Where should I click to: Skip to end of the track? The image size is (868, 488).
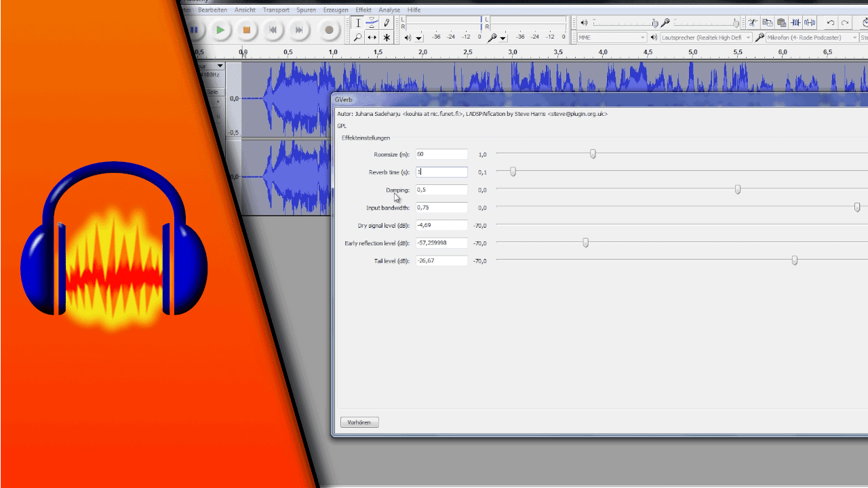tap(298, 30)
